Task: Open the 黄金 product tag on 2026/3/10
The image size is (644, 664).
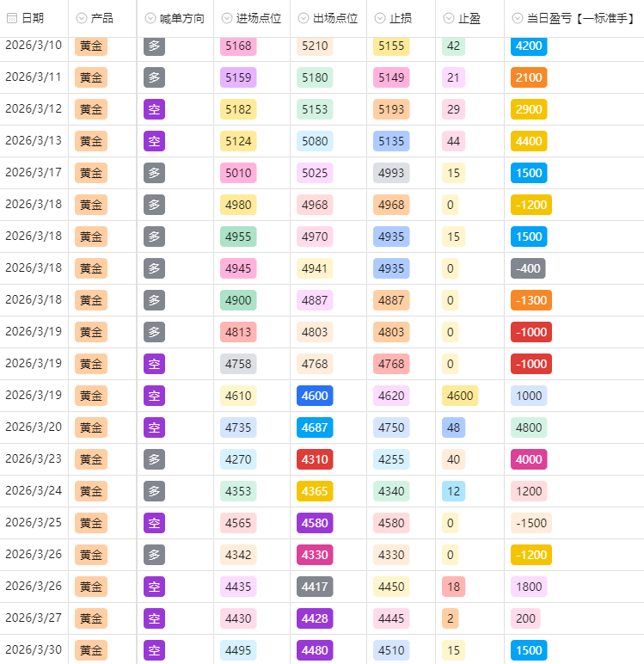Action: (x=91, y=46)
